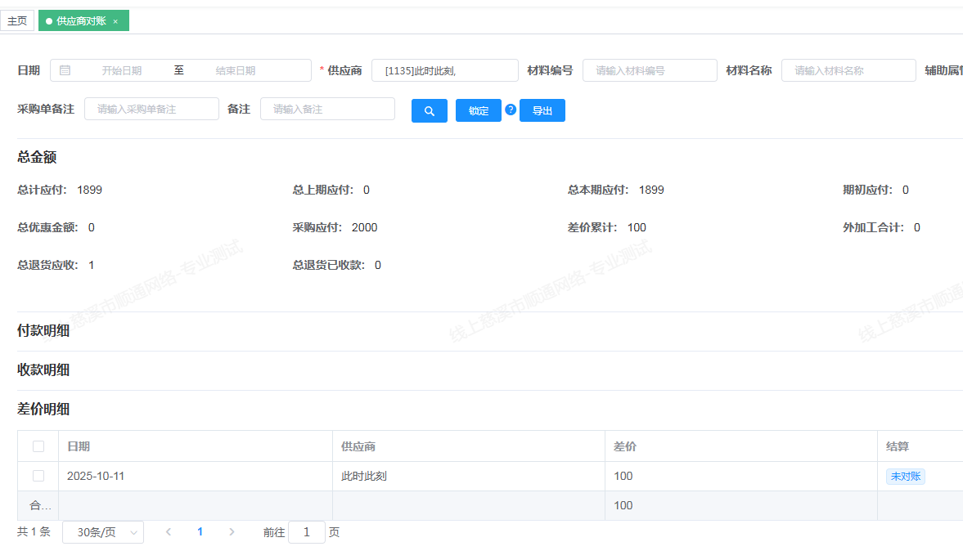Click the 材料编号 input field
This screenshot has height=560, width=963.
point(649,71)
